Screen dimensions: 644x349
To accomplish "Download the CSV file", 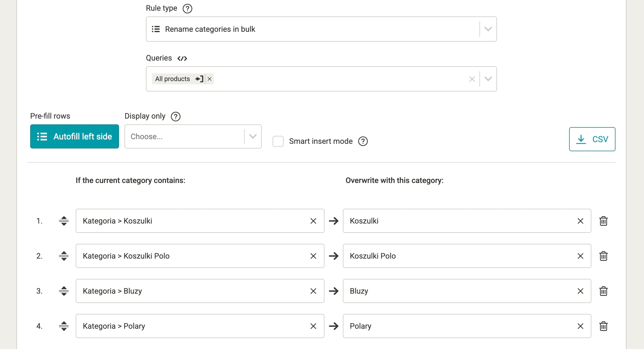I will click(x=592, y=139).
